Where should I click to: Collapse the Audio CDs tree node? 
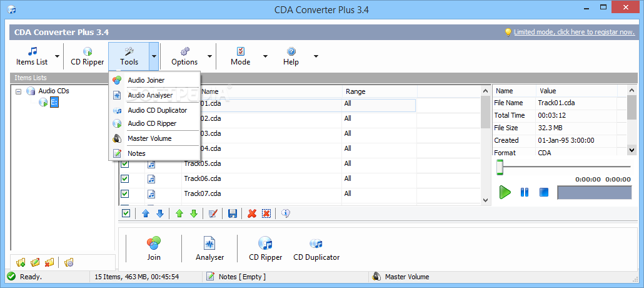click(18, 91)
